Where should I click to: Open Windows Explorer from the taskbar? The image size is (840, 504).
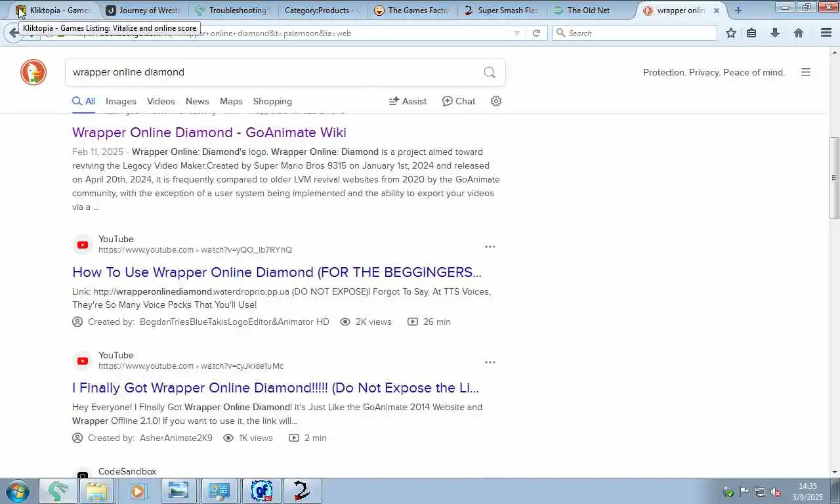[x=96, y=491]
